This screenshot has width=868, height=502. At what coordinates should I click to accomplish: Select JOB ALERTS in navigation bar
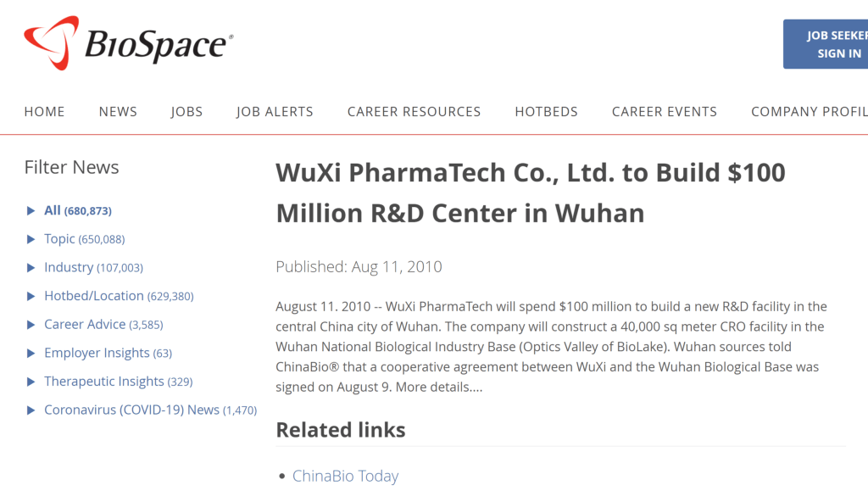click(x=275, y=112)
